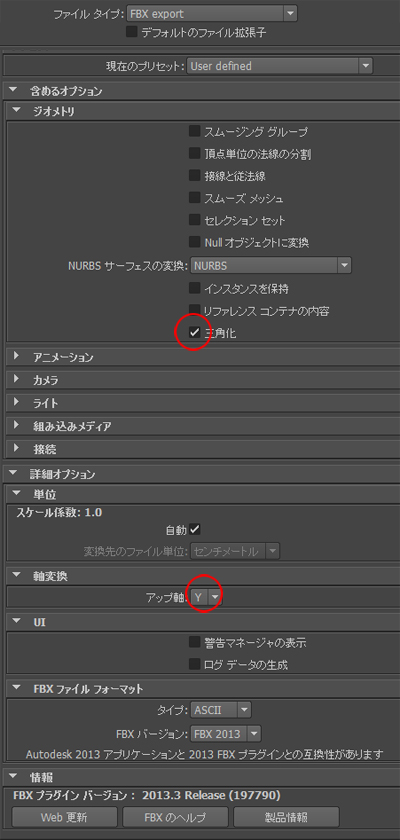Disable the 自動 scale checkbox
Screen dimensions: 400x840
click(195, 530)
